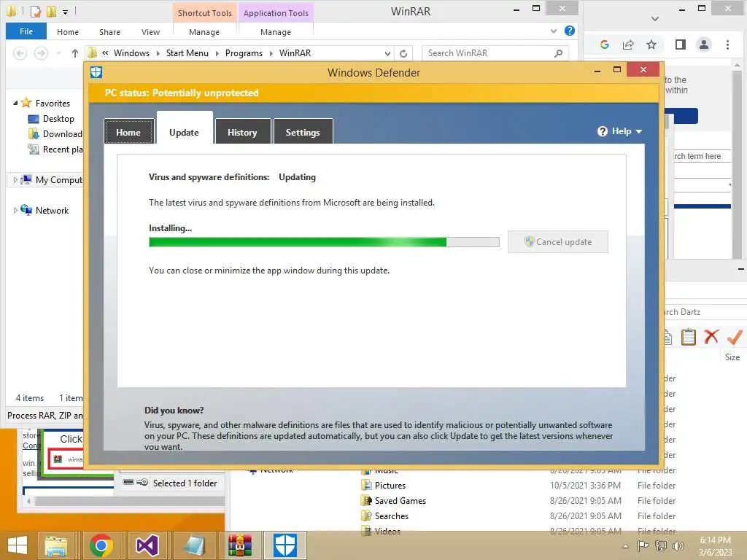The height and width of the screenshot is (560, 747).
Task: Select the Videos folder row
Action: point(519,531)
